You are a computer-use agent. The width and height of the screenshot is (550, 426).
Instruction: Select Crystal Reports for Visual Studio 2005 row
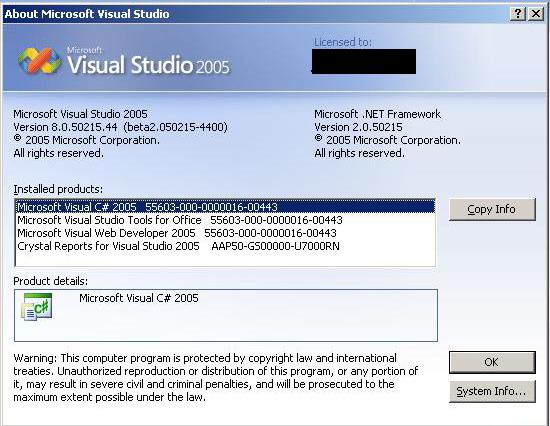[x=225, y=246]
